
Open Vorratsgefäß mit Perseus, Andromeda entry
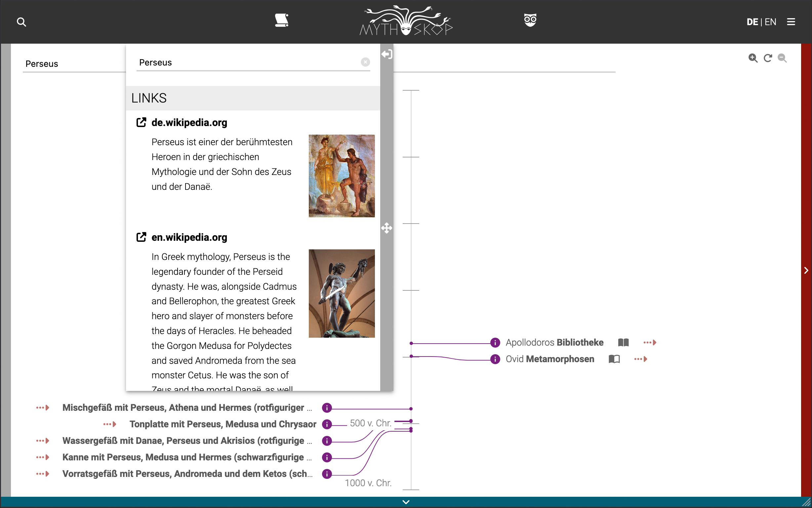[187, 474]
